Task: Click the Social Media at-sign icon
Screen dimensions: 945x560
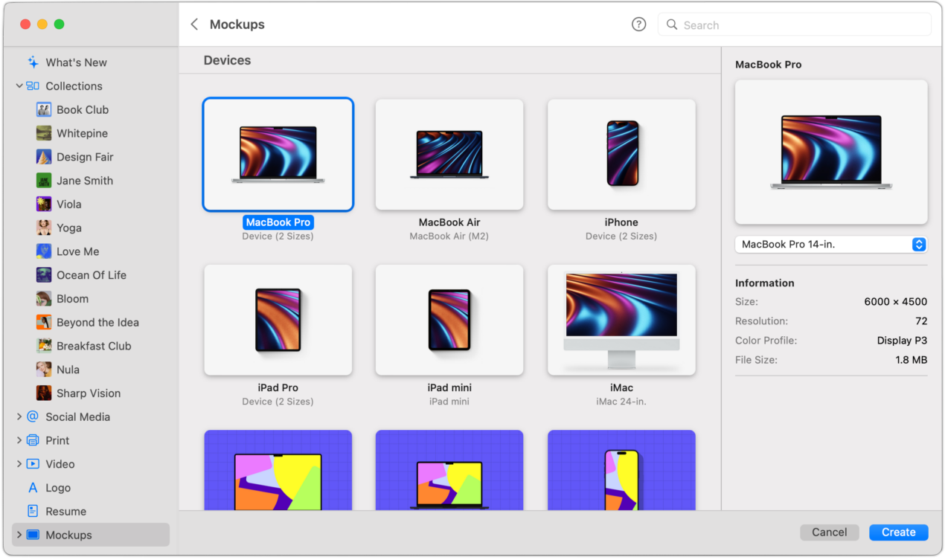Action: click(x=33, y=417)
